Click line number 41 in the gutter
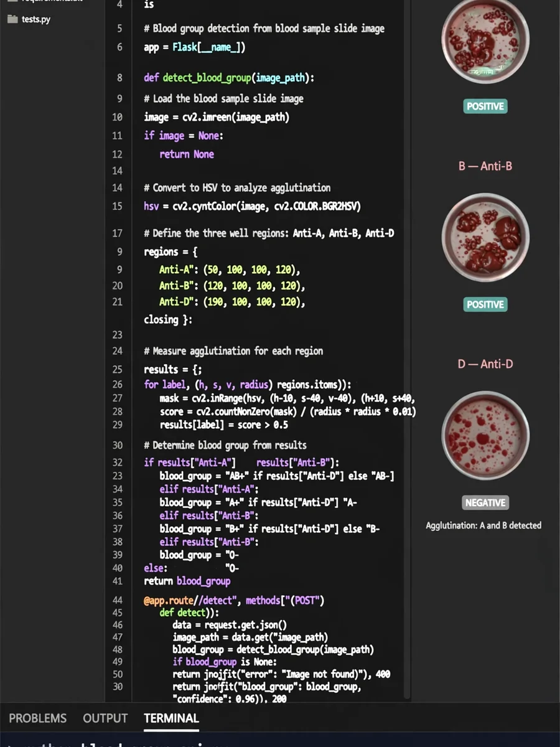The image size is (560, 747). 118,581
